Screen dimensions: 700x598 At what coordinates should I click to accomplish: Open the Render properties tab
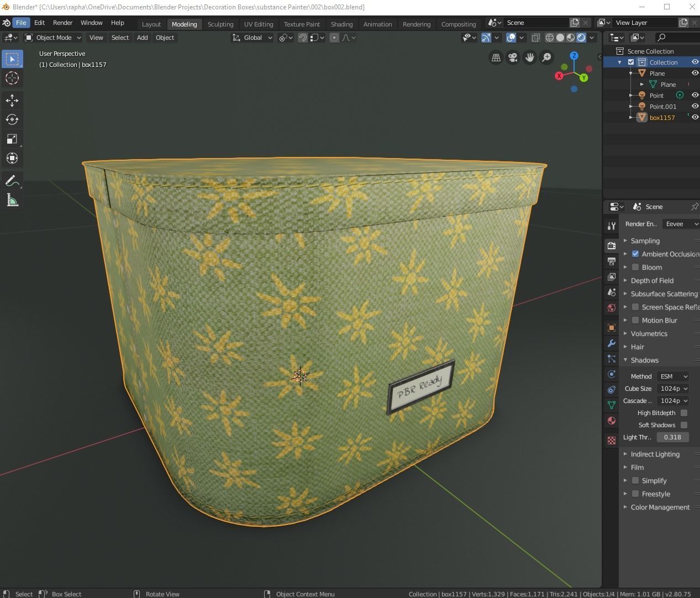pos(611,246)
